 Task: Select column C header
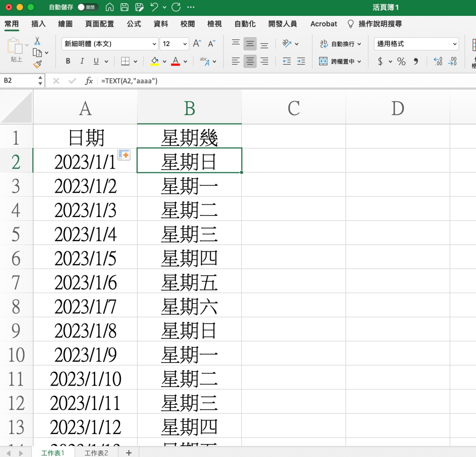coord(294,108)
